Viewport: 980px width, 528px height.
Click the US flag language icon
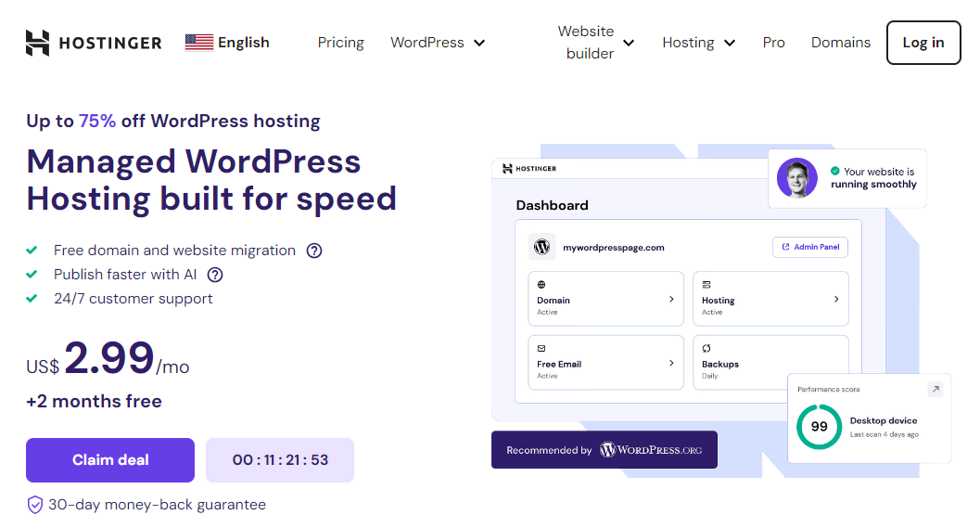point(198,43)
